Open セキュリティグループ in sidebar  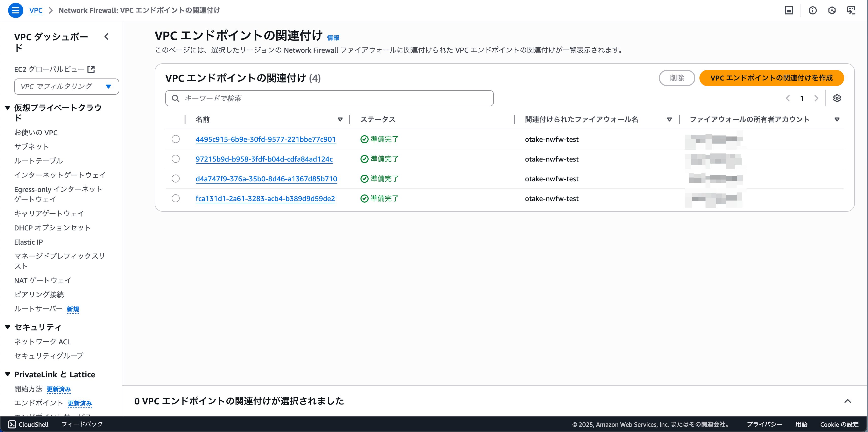pyautogui.click(x=49, y=356)
